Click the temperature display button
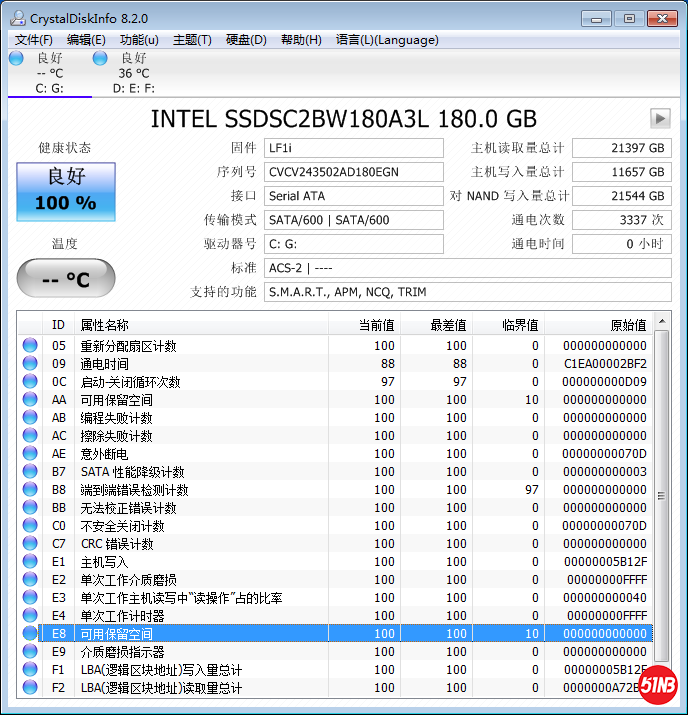The width and height of the screenshot is (688, 715). coord(66,279)
